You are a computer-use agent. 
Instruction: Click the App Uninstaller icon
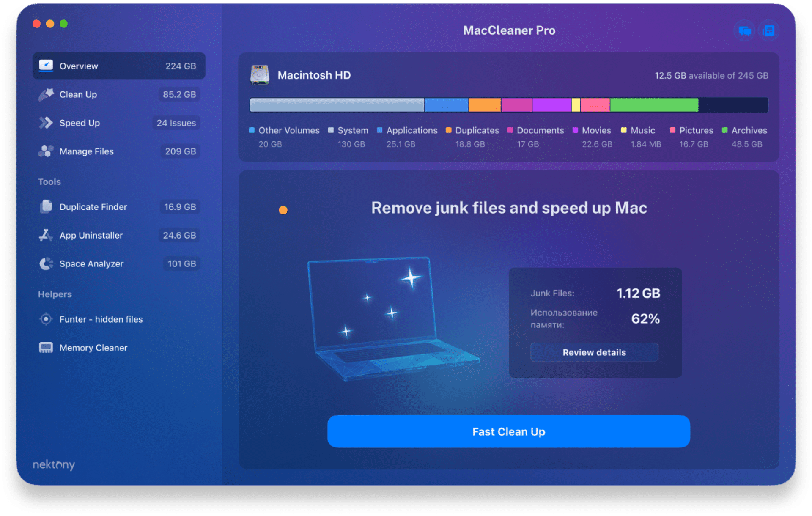point(46,235)
